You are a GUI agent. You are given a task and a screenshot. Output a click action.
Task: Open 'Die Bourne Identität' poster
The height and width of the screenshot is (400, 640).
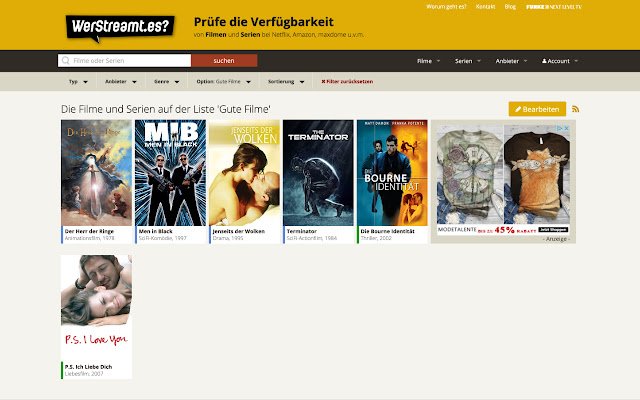(392, 173)
